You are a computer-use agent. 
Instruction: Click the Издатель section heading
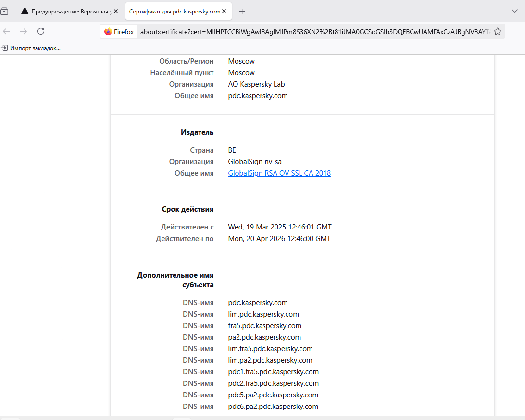pos(197,132)
